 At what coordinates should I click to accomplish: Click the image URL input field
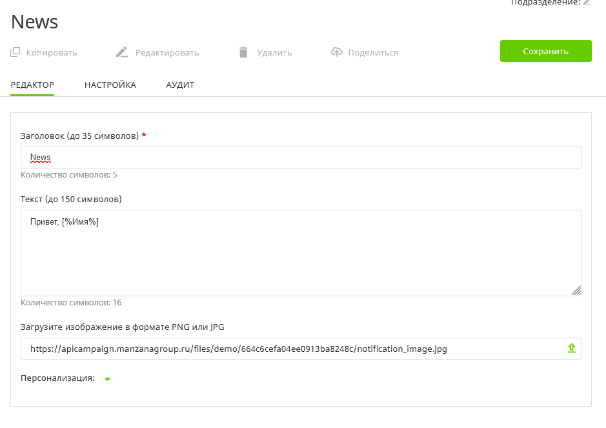[290, 349]
